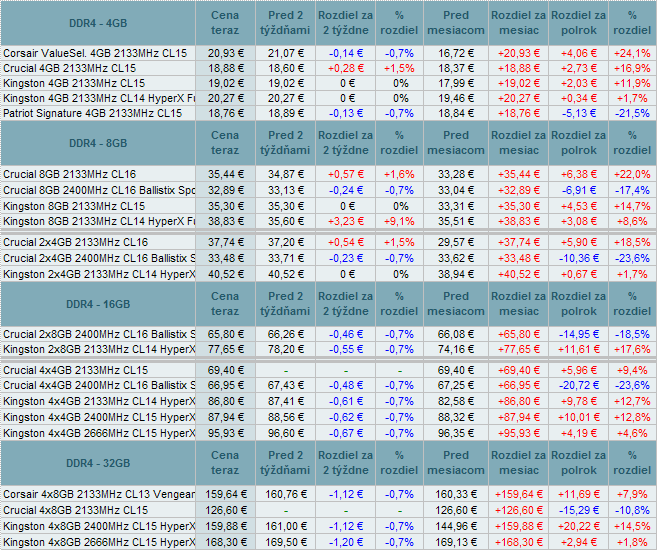The width and height of the screenshot is (657, 550).
Task: Select product name "Crucial 8GB 2133MHz CL16"
Action: [x=70, y=174]
